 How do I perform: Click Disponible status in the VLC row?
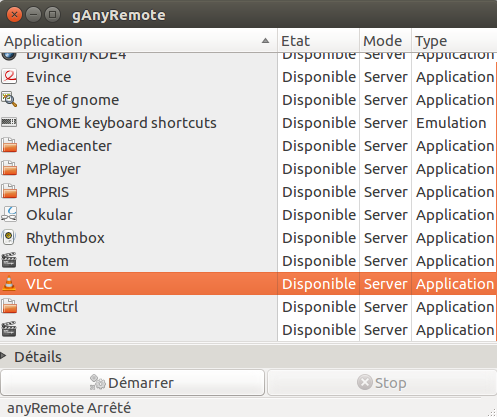[x=319, y=284]
